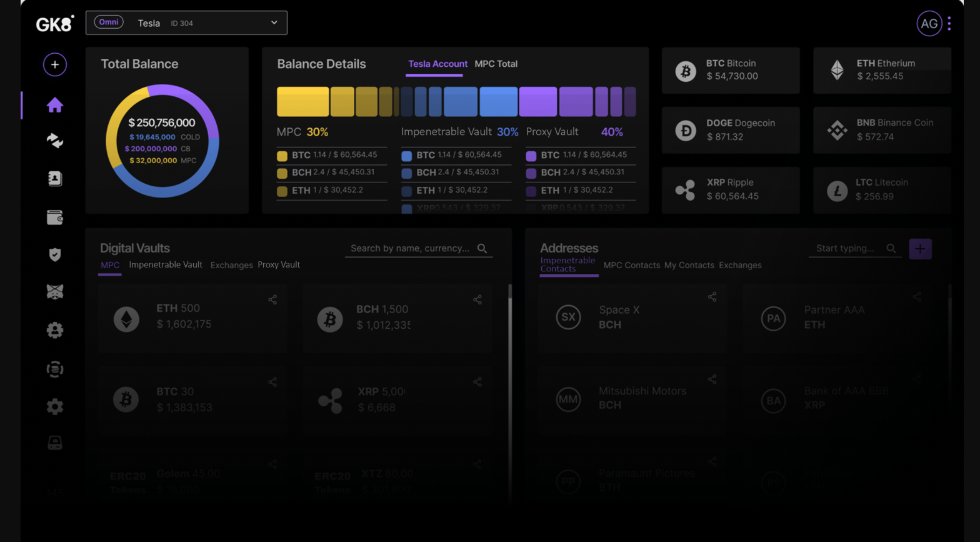This screenshot has width=980, height=542.
Task: Click the SX avatar on the Space X card
Action: pyautogui.click(x=568, y=317)
